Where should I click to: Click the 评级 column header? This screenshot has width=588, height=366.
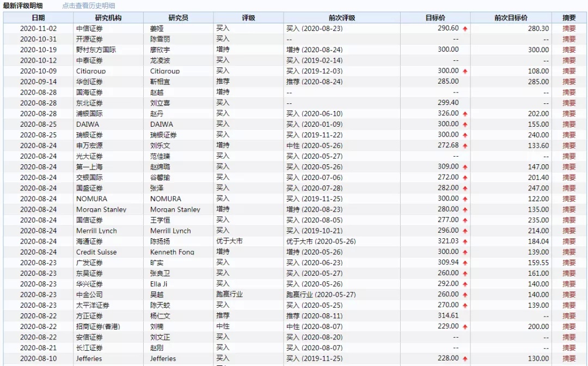(x=249, y=17)
